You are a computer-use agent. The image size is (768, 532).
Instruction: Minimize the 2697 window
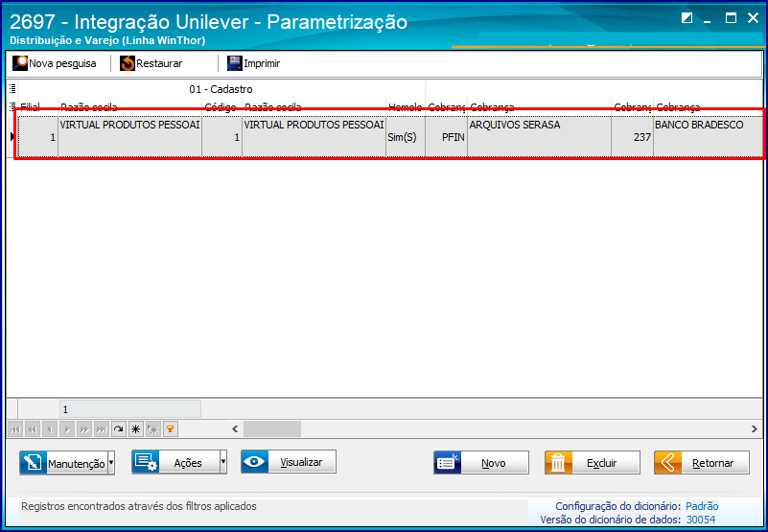tap(708, 19)
